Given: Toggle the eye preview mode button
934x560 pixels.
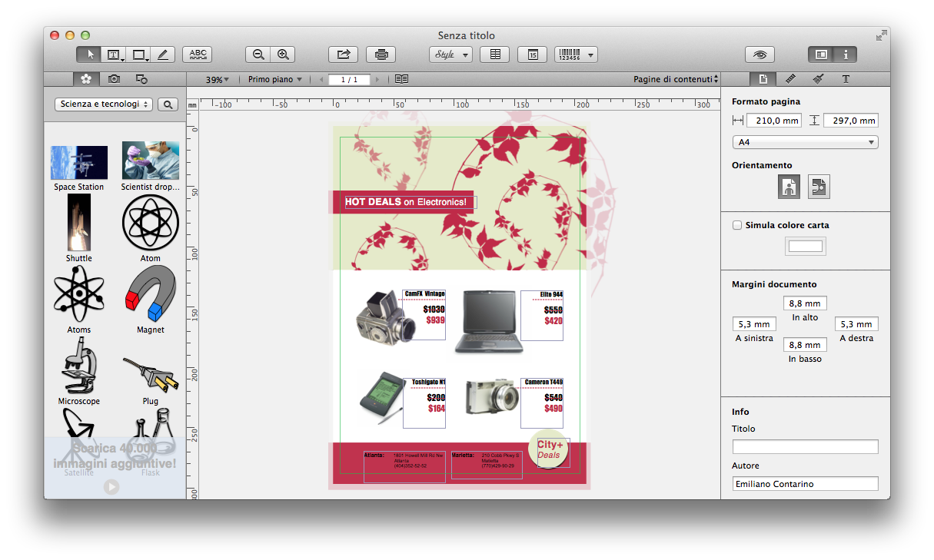Looking at the screenshot, I should (759, 55).
